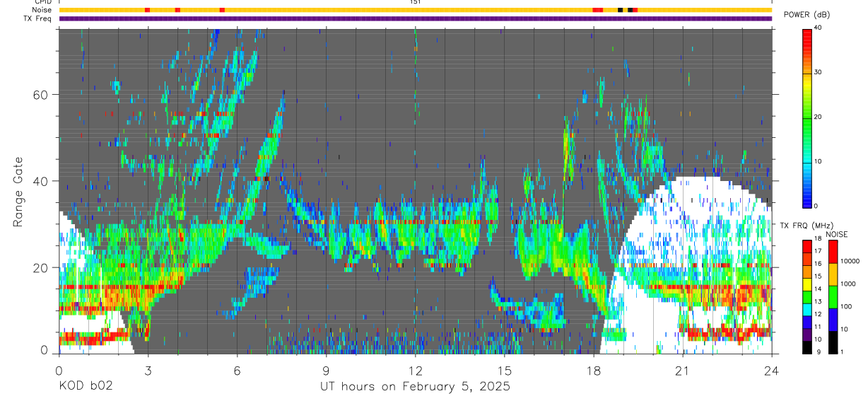Screen dimensions: 868x401
Task: Click the green swatch in NOISE legend
Action: pyautogui.click(x=833, y=297)
